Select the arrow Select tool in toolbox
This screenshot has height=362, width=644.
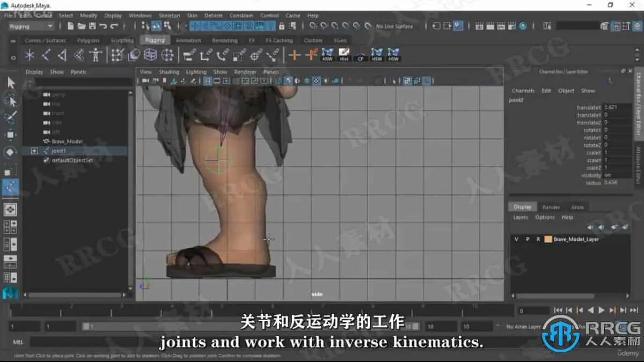coord(11,83)
